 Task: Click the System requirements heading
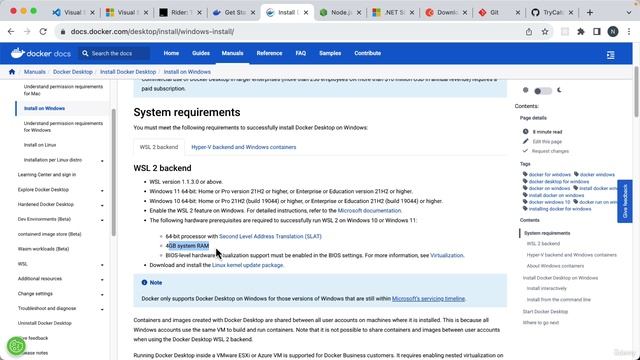pos(187,112)
